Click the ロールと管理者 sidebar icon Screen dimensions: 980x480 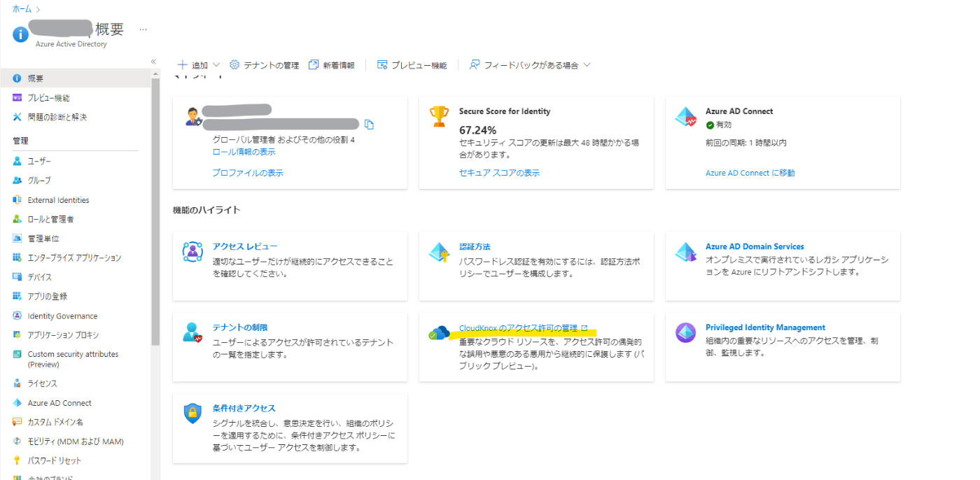[x=17, y=219]
